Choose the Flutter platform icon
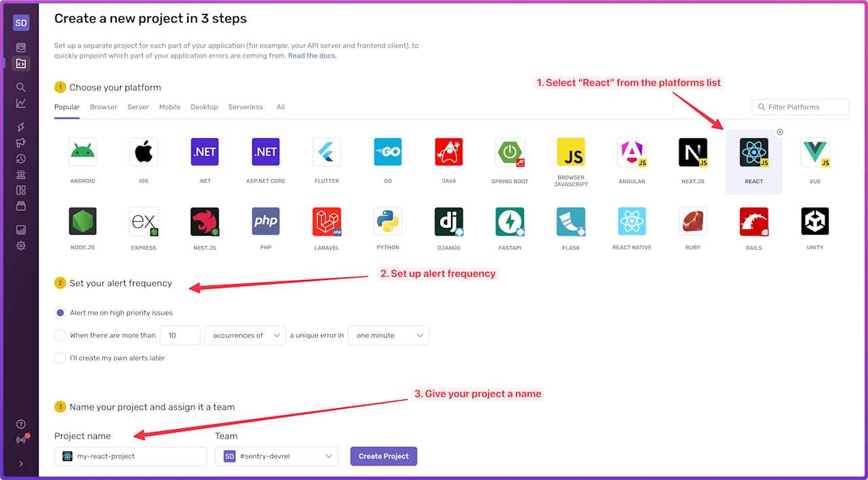The height and width of the screenshot is (480, 868). click(x=327, y=152)
